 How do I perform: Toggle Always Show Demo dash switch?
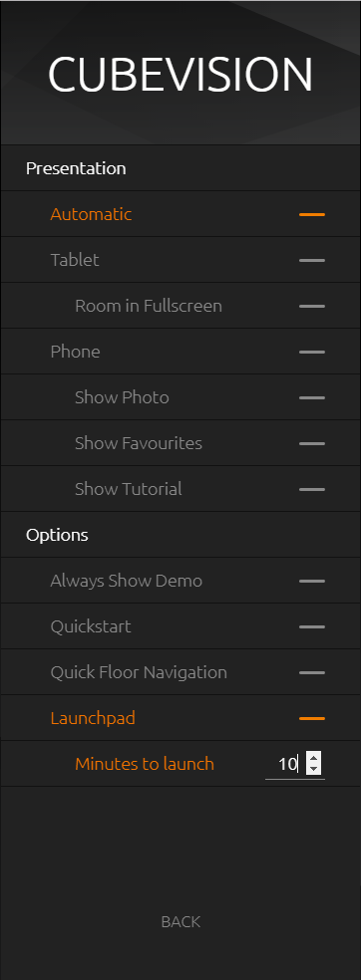311,582
